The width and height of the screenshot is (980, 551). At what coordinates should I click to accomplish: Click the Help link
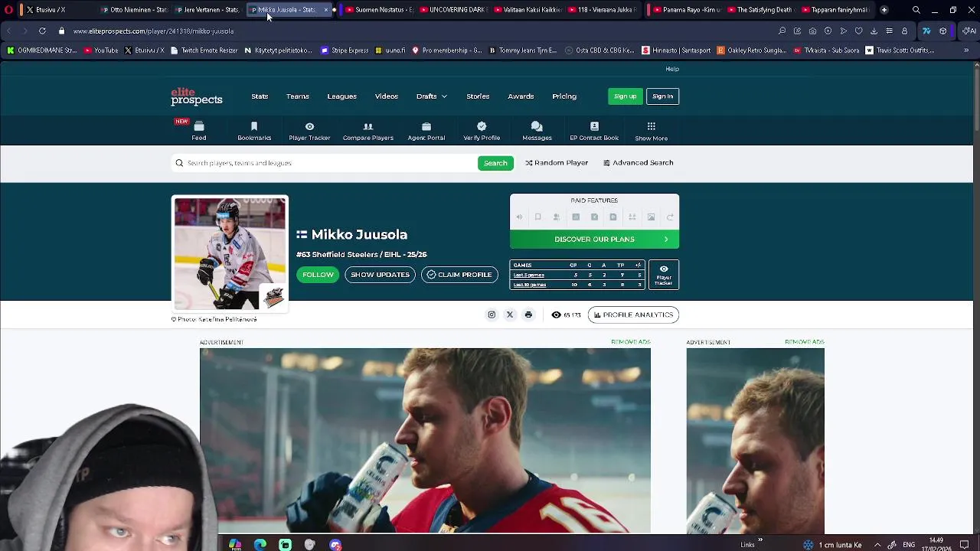(672, 69)
